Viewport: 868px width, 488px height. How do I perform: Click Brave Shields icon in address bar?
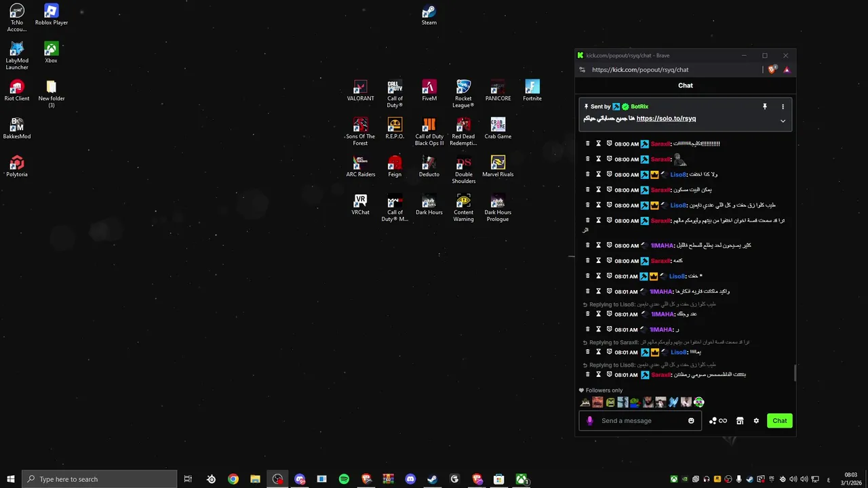pyautogui.click(x=772, y=69)
